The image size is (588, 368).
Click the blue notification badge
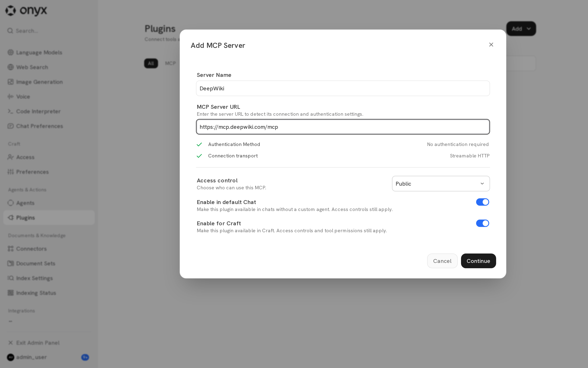coord(85,357)
